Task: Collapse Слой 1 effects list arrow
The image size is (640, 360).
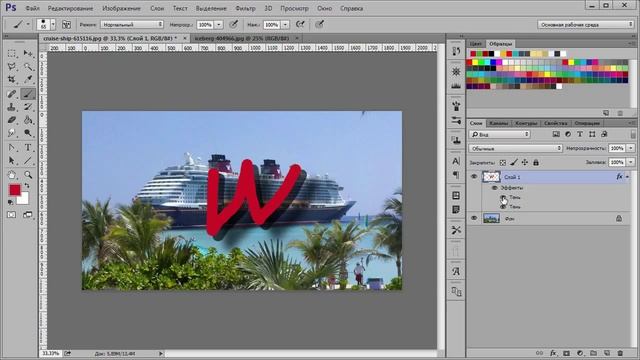Action: (628, 177)
